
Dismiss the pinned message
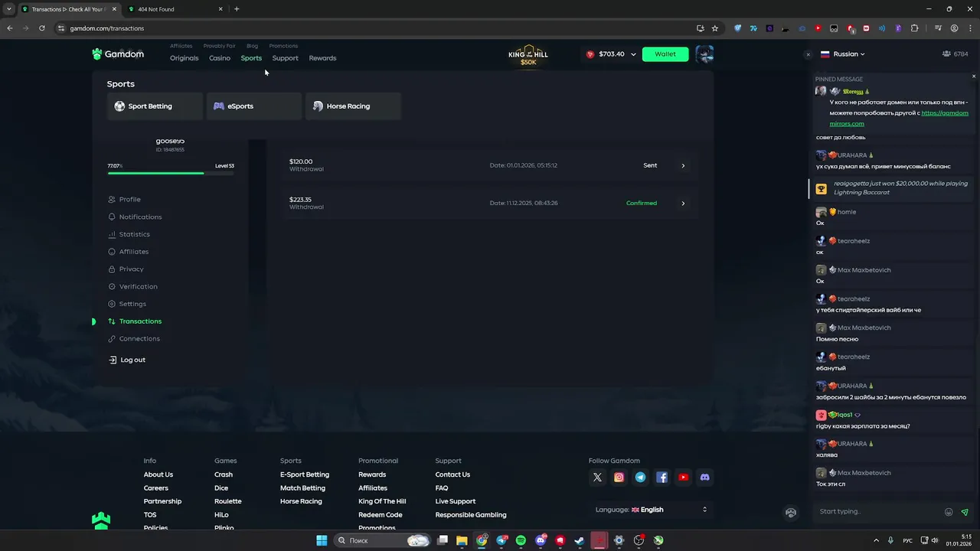point(974,77)
